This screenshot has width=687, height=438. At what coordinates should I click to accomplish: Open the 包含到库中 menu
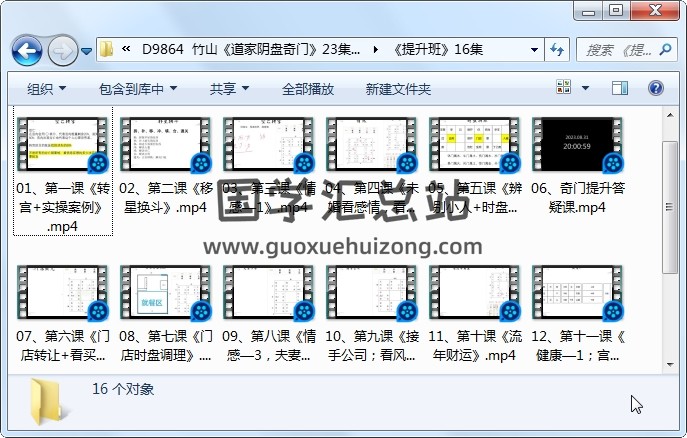pyautogui.click(x=138, y=89)
